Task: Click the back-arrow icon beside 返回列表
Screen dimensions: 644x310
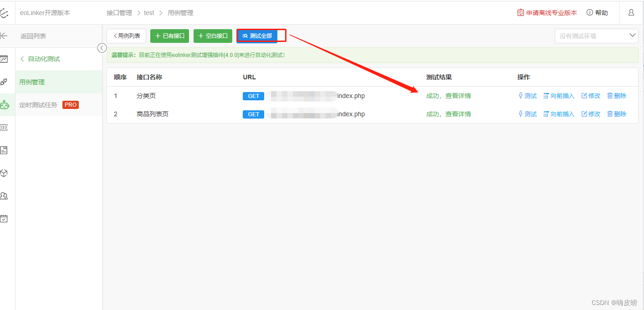Action: tap(4, 36)
